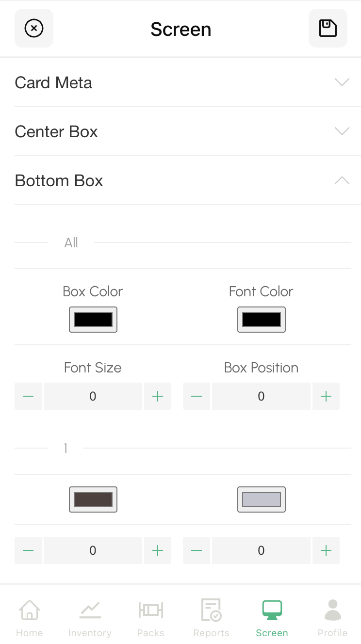Decrease Box Position under All

197,396
